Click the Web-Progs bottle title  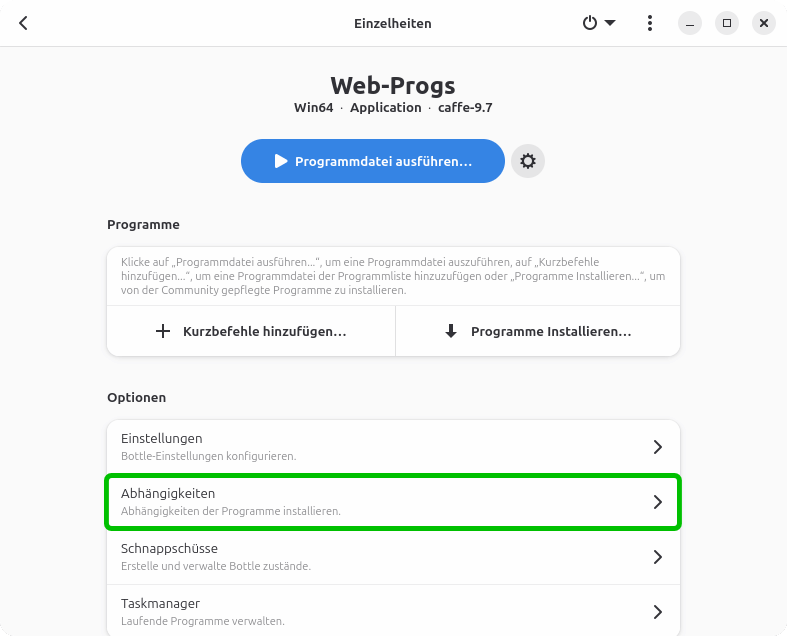click(x=393, y=85)
